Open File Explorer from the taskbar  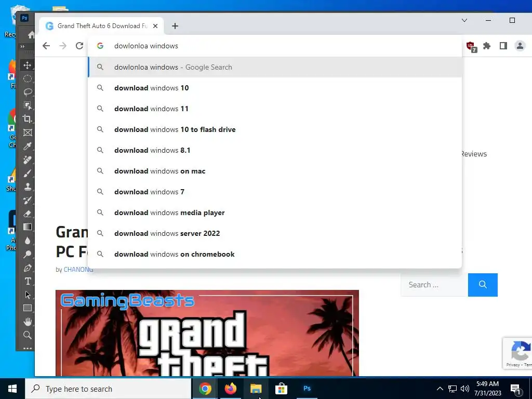coord(256,389)
